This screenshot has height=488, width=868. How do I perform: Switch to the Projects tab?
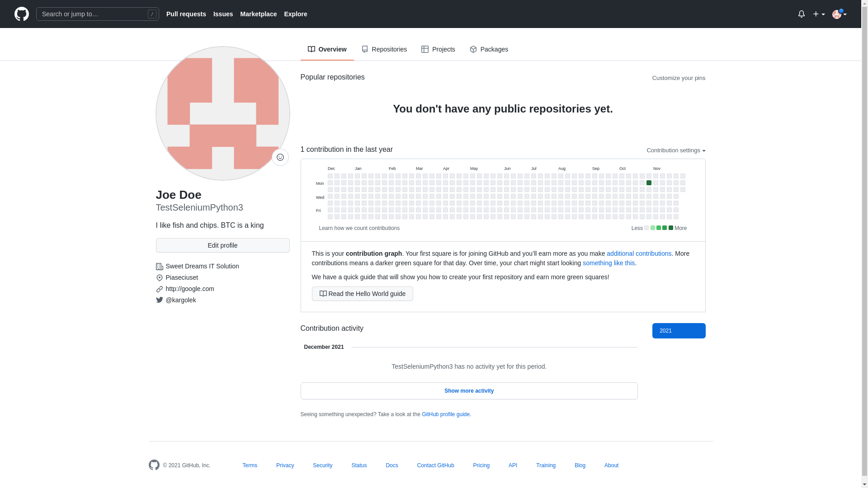click(x=438, y=49)
